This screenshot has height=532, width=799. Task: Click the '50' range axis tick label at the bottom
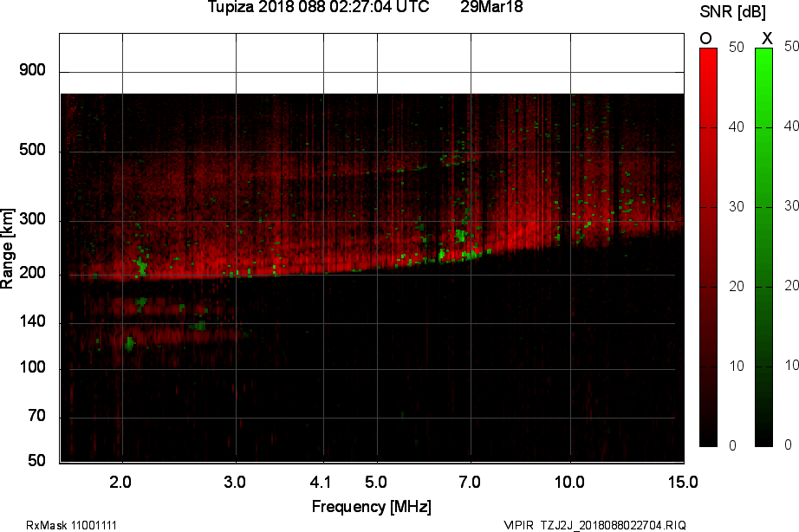(x=36, y=461)
